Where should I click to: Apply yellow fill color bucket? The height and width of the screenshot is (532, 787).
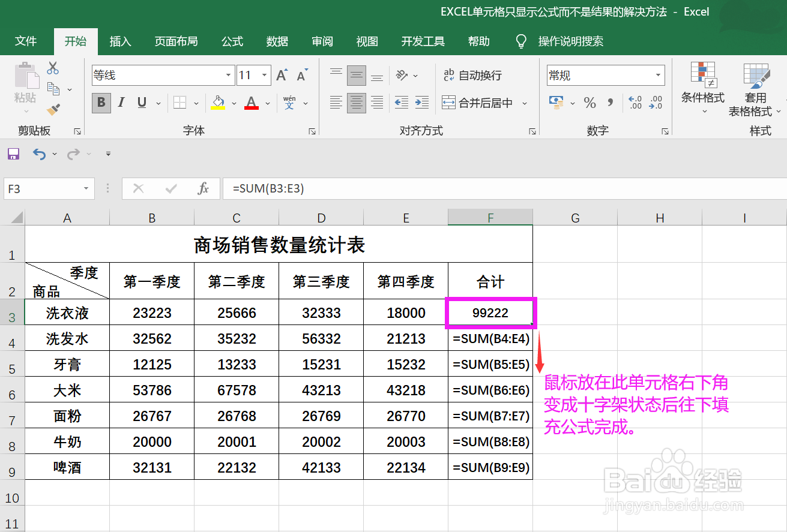(x=218, y=103)
